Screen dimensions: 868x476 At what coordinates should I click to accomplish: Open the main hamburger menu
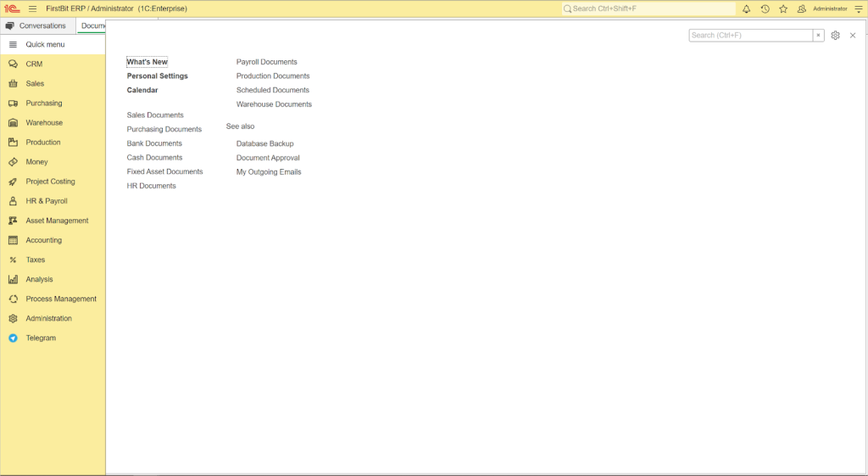[33, 8]
